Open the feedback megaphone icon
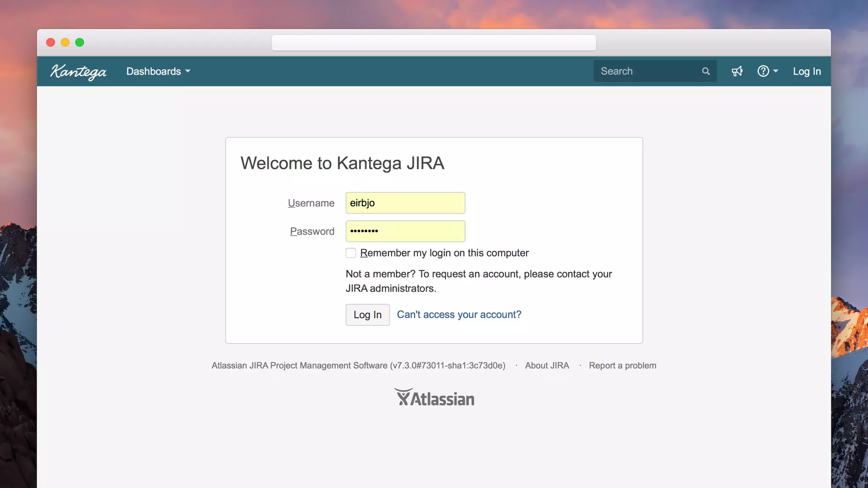Screen dimensions: 868x488 coord(737,71)
